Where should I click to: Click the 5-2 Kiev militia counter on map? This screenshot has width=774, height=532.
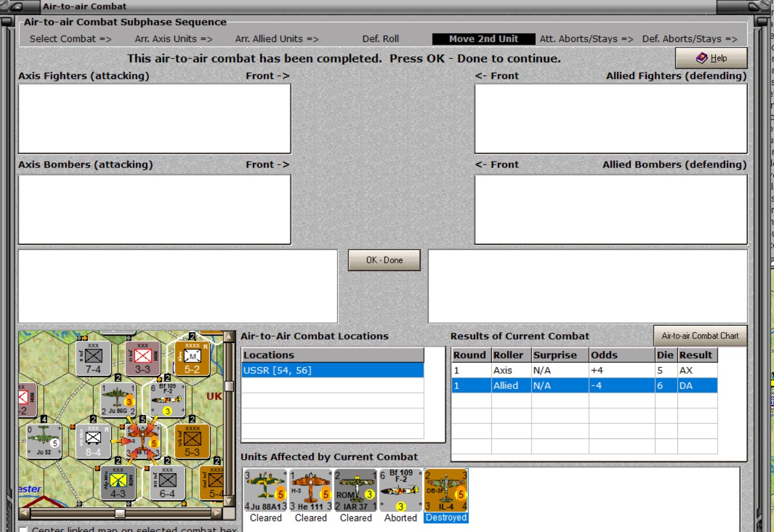[x=192, y=358]
